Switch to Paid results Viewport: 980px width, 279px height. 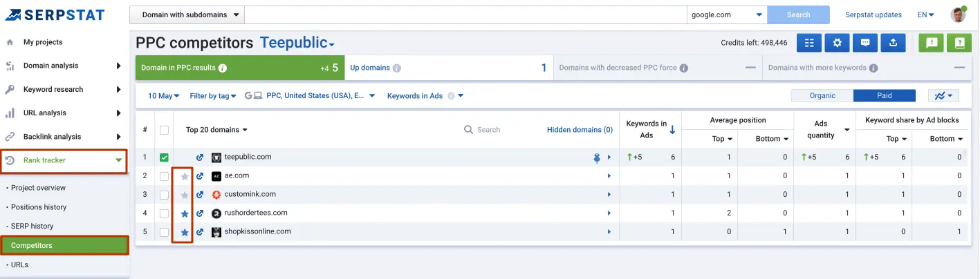pos(885,96)
